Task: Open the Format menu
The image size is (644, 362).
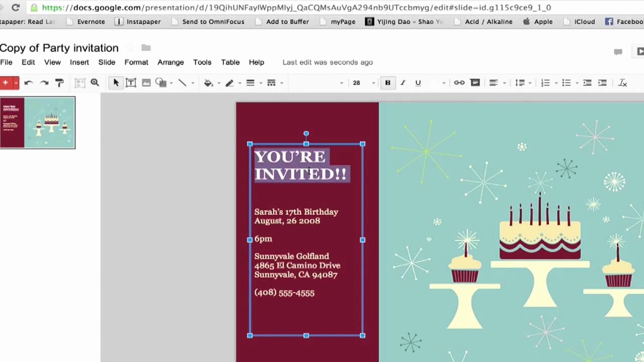Action: coord(136,62)
